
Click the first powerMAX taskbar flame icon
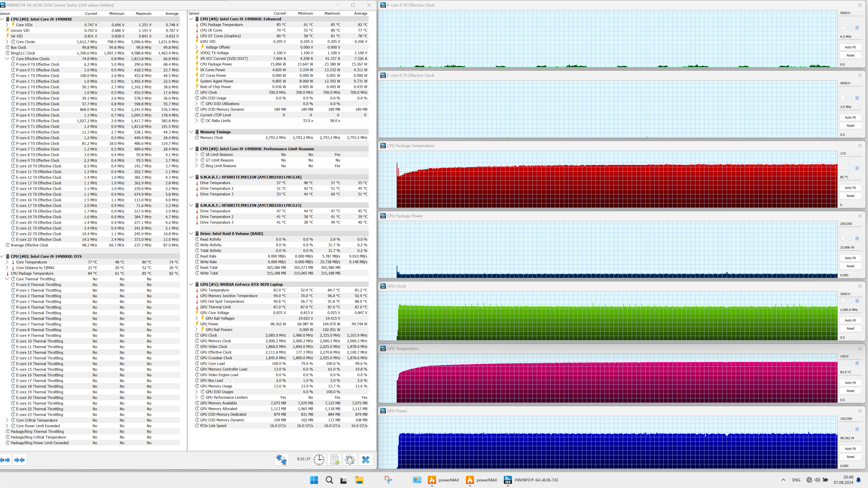click(x=432, y=480)
